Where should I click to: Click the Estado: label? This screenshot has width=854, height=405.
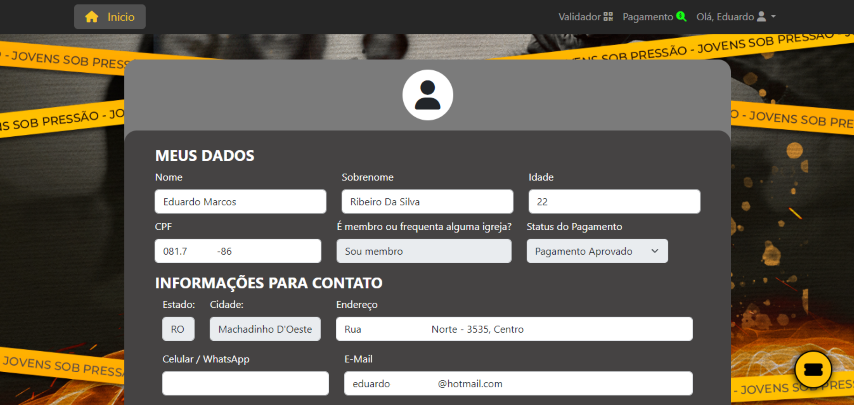point(179,304)
